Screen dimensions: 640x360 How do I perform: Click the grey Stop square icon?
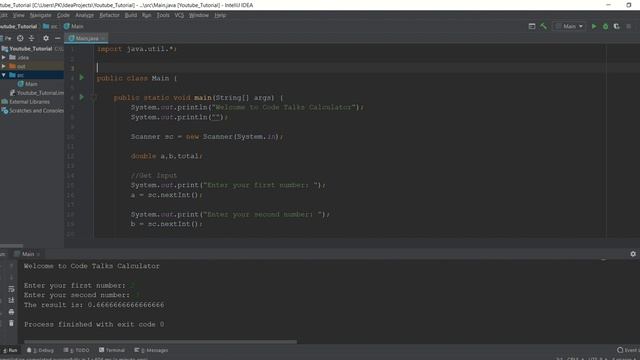pos(629,26)
